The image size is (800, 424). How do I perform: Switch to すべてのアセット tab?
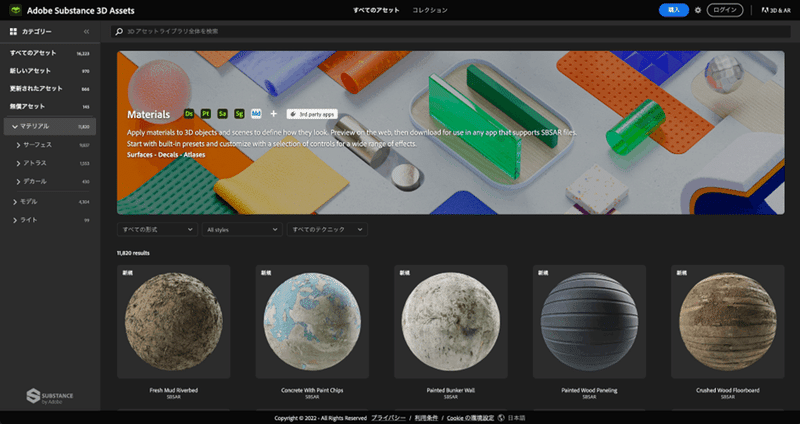click(x=376, y=10)
